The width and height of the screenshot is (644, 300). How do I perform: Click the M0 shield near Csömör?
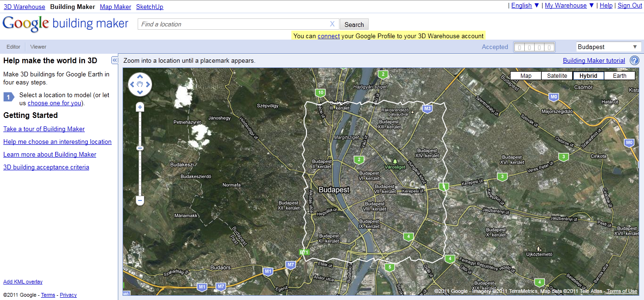pyautogui.click(x=554, y=97)
